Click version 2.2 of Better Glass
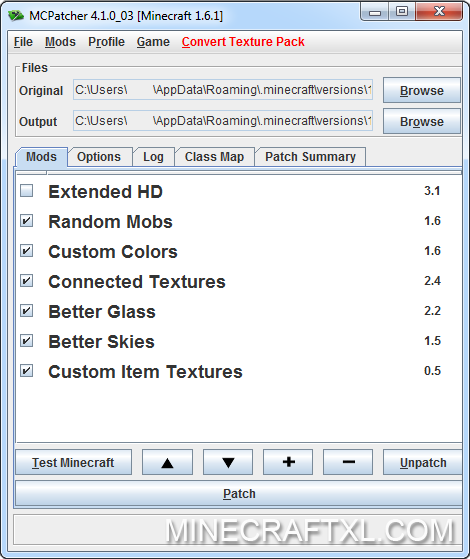470x559 pixels. point(432,311)
